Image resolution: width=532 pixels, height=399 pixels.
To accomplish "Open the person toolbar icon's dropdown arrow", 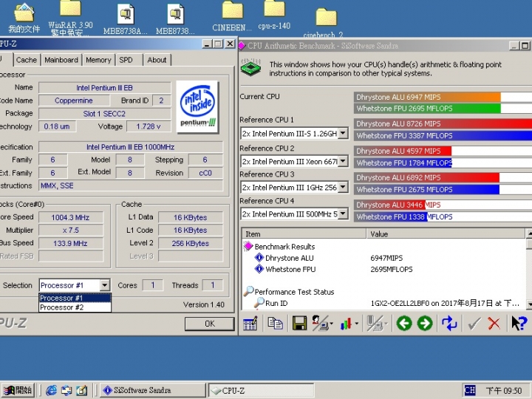I will click(331, 324).
